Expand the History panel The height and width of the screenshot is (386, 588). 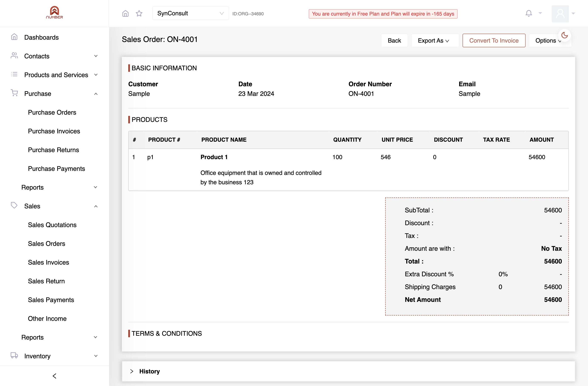tap(348, 372)
